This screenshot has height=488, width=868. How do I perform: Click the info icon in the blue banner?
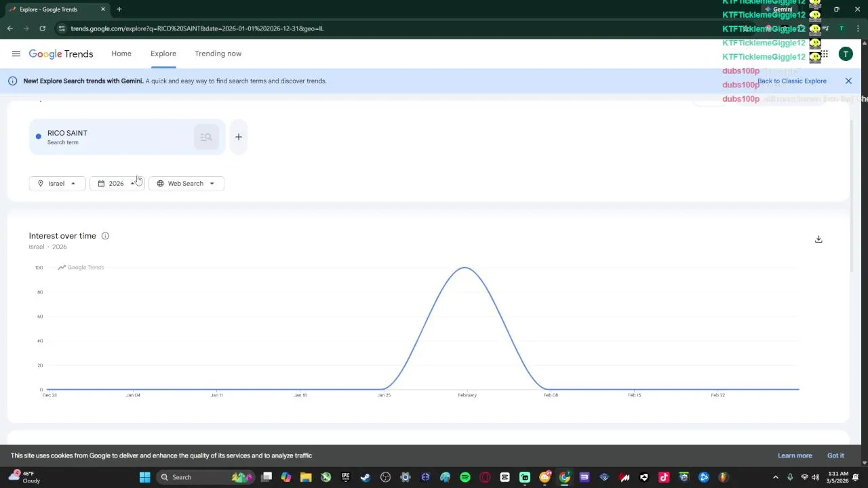(x=12, y=81)
